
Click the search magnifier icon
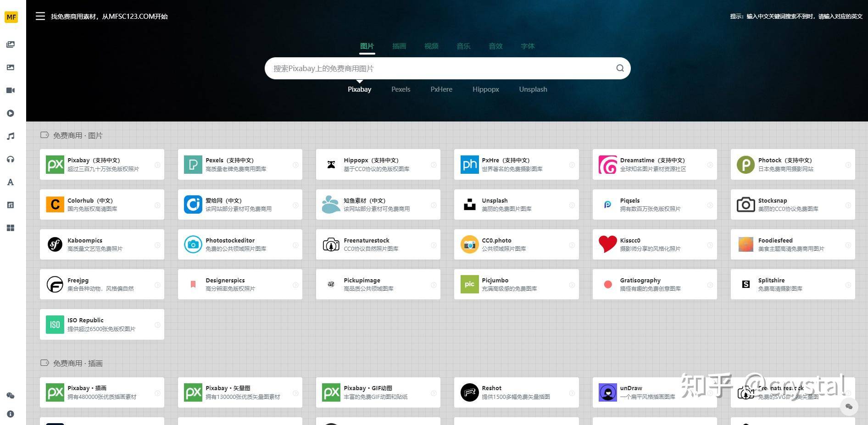620,68
